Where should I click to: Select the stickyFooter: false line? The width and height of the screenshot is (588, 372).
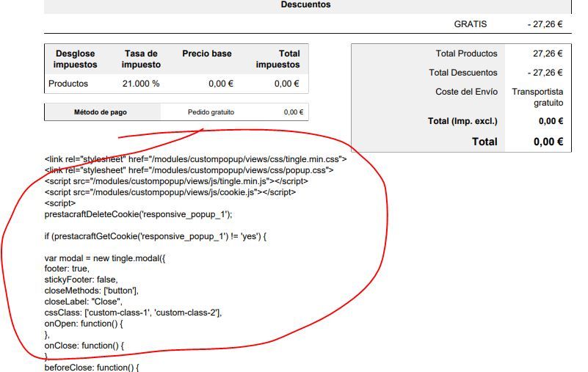81,280
